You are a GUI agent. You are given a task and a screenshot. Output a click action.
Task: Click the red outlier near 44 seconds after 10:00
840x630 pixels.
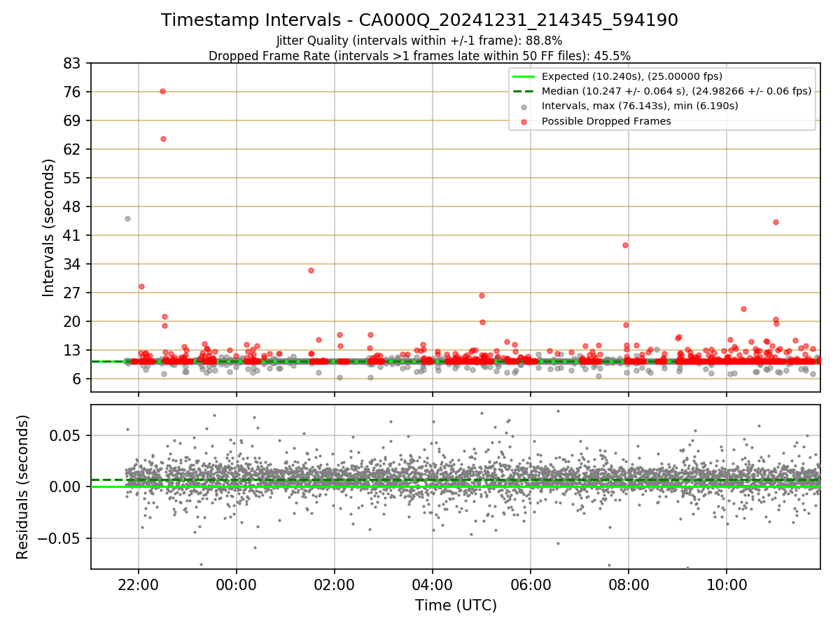[776, 222]
